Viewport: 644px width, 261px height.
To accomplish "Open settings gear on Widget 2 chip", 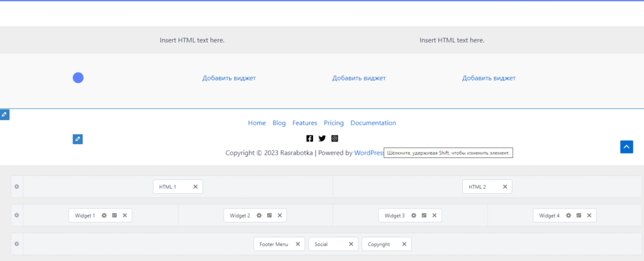I will [259, 215].
